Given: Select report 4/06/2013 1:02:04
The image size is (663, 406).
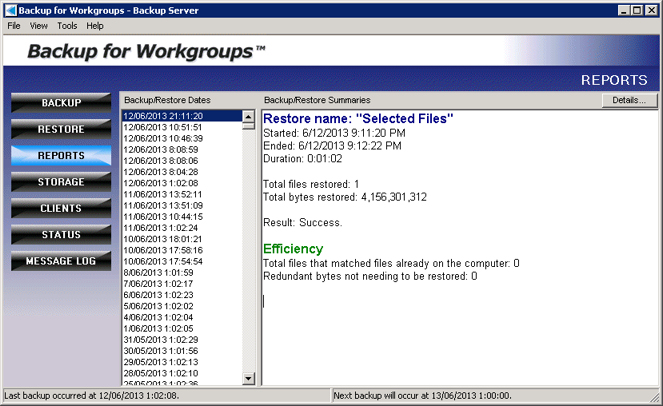Looking at the screenshot, I should coord(182,317).
